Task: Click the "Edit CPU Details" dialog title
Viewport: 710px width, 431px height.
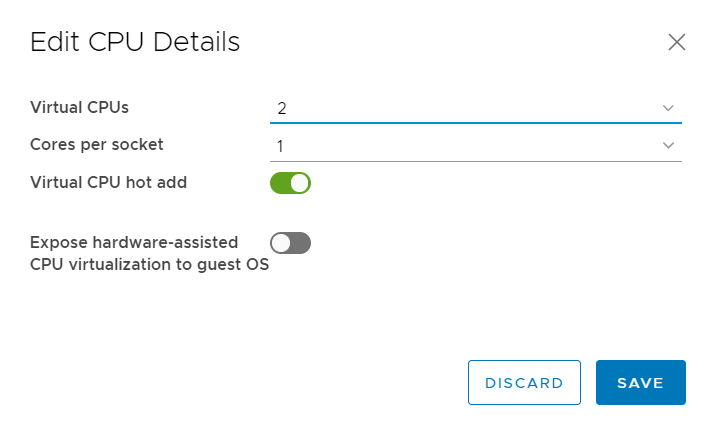Action: click(x=135, y=42)
